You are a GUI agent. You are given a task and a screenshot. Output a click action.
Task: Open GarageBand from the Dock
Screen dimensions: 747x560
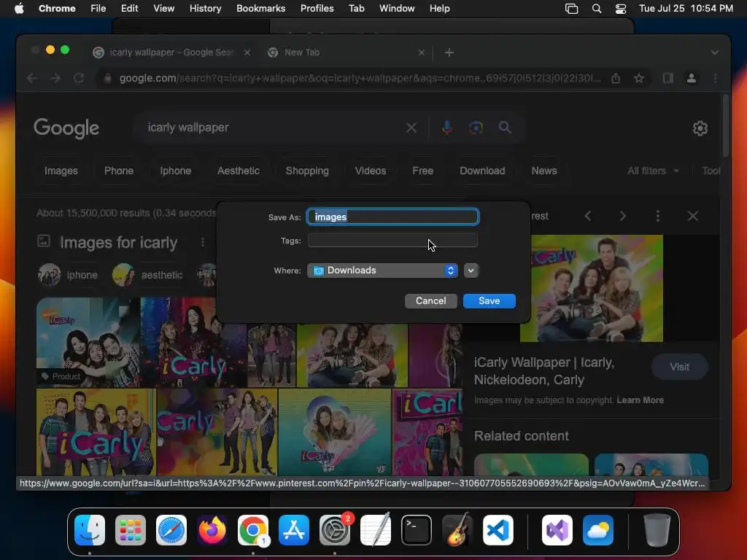457,530
